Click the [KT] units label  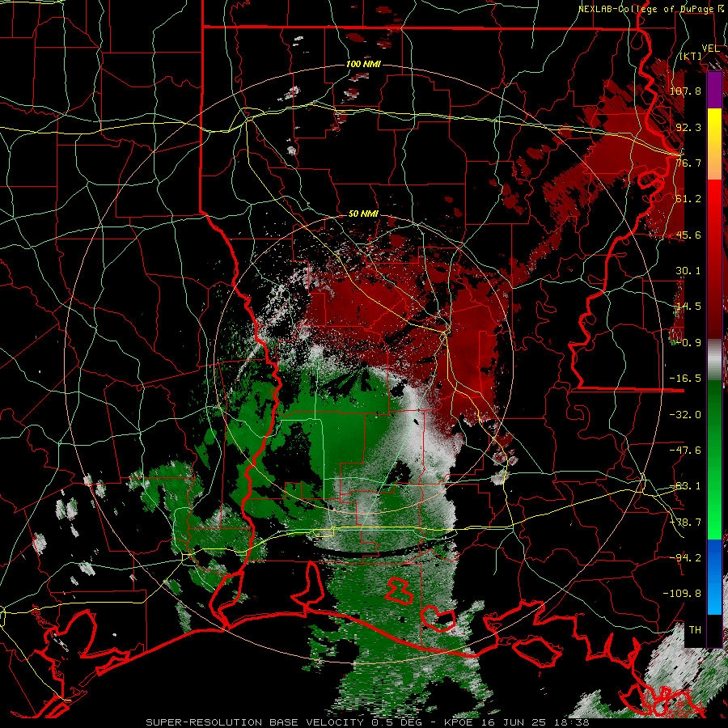(x=691, y=57)
